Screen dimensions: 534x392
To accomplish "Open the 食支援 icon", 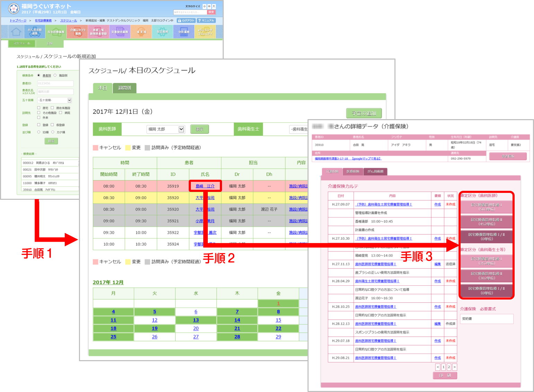I will point(141,32).
